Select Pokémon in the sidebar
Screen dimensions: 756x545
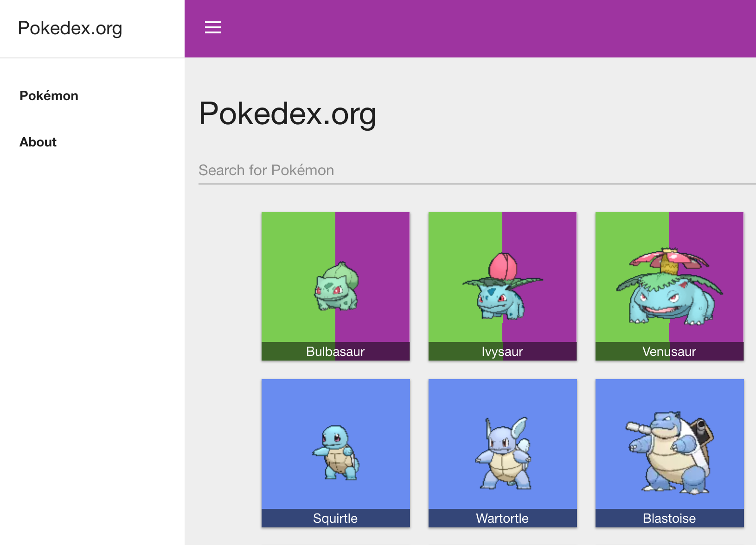coord(49,95)
